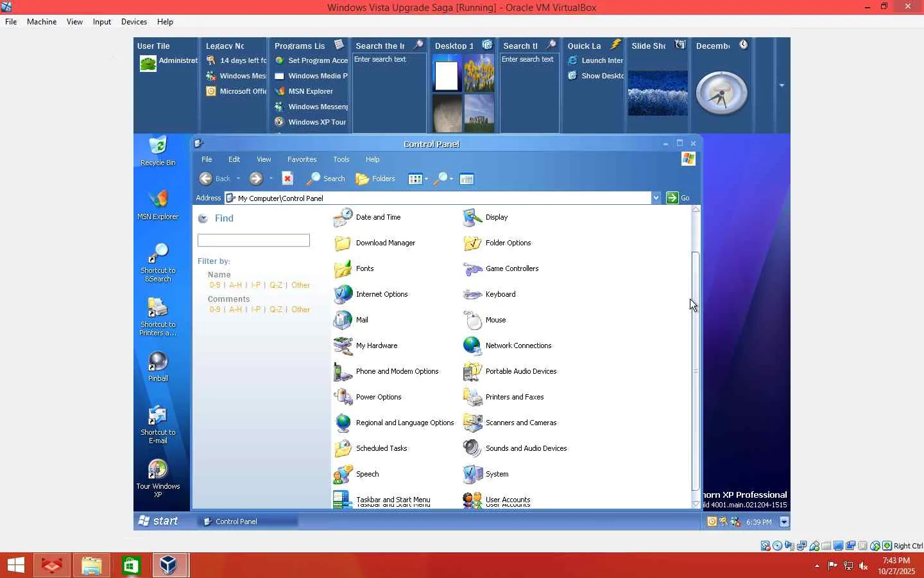Open Folder Options in Control Panel
924x578 pixels.
coord(497,243)
